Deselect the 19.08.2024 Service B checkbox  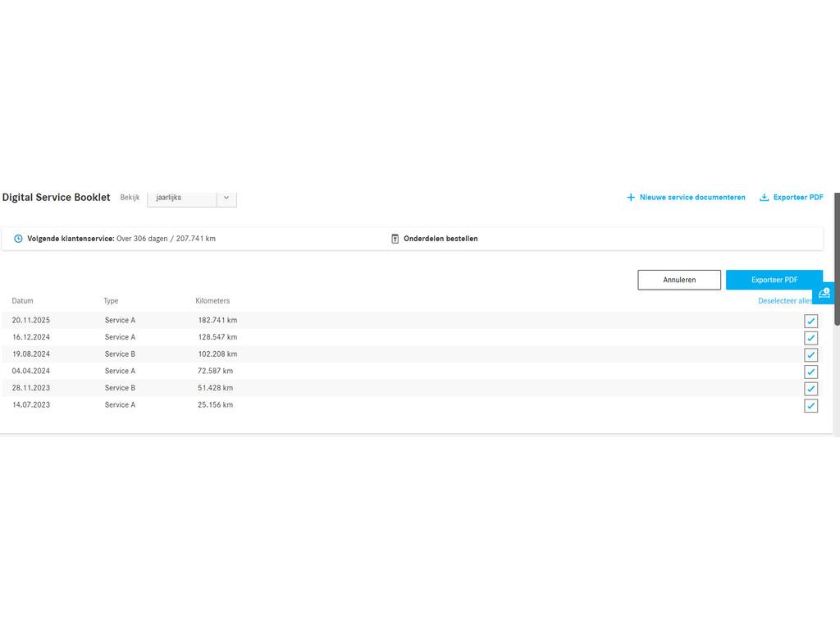click(810, 355)
